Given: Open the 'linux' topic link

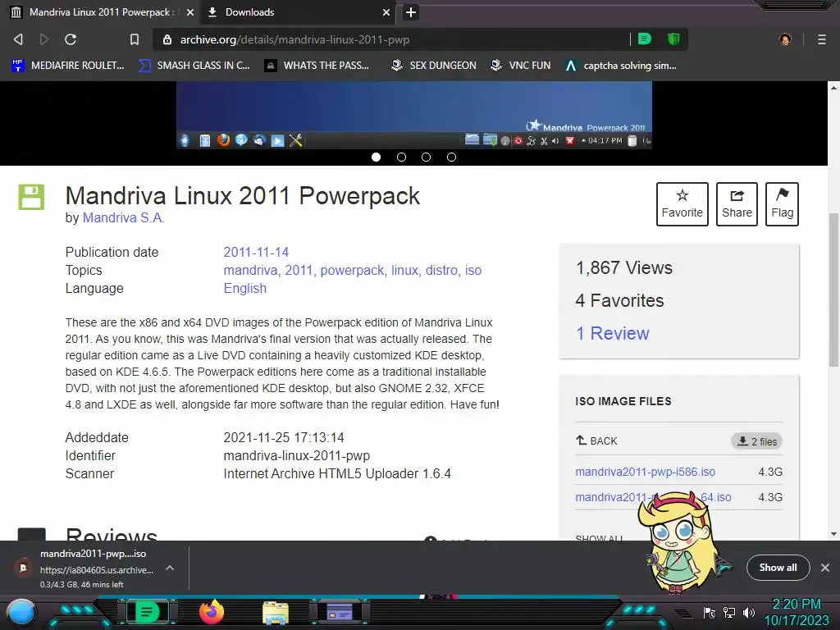Looking at the screenshot, I should pyautogui.click(x=404, y=270).
